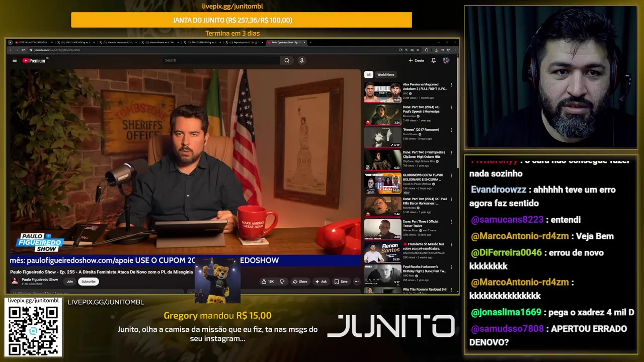Open Paulo Figueiredo Show channel avatar
This screenshot has height=362, width=644.
[15, 282]
